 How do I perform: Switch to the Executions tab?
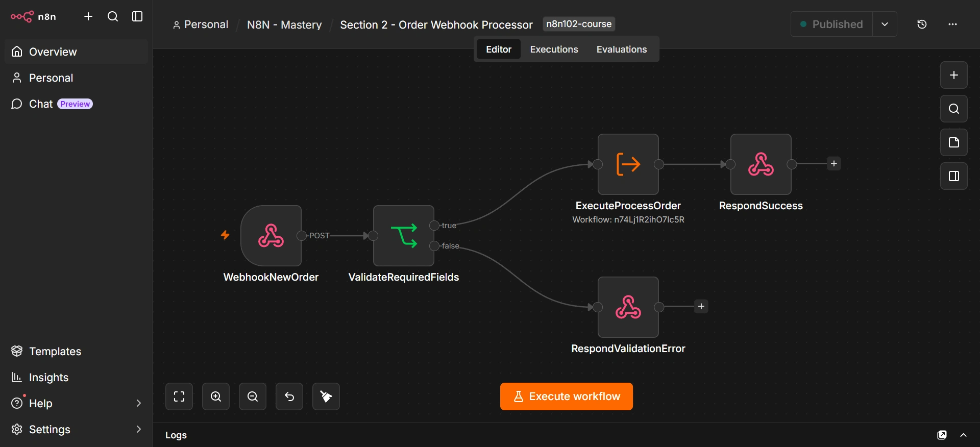tap(554, 49)
